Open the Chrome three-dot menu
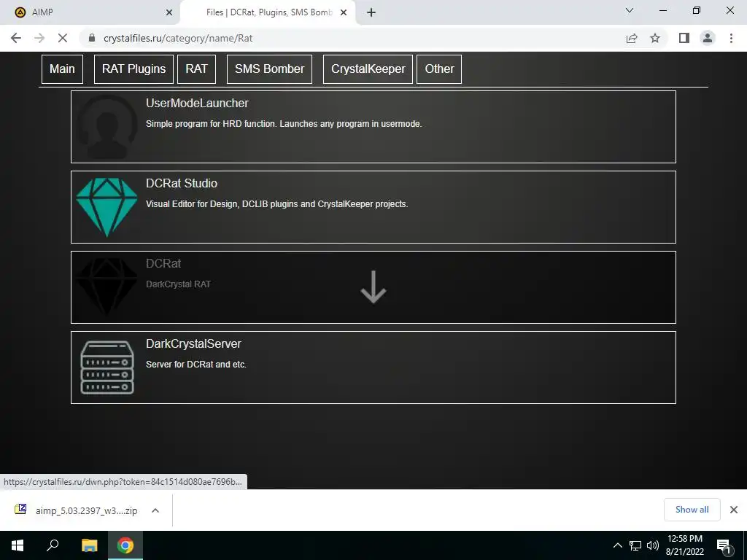The image size is (747, 560). pos(731,38)
